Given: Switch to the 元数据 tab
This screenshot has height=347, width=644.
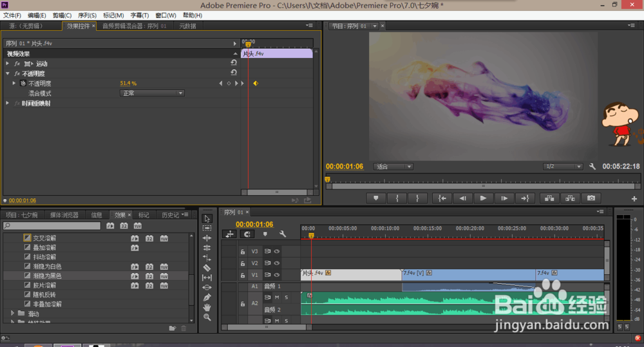Looking at the screenshot, I should [187, 26].
